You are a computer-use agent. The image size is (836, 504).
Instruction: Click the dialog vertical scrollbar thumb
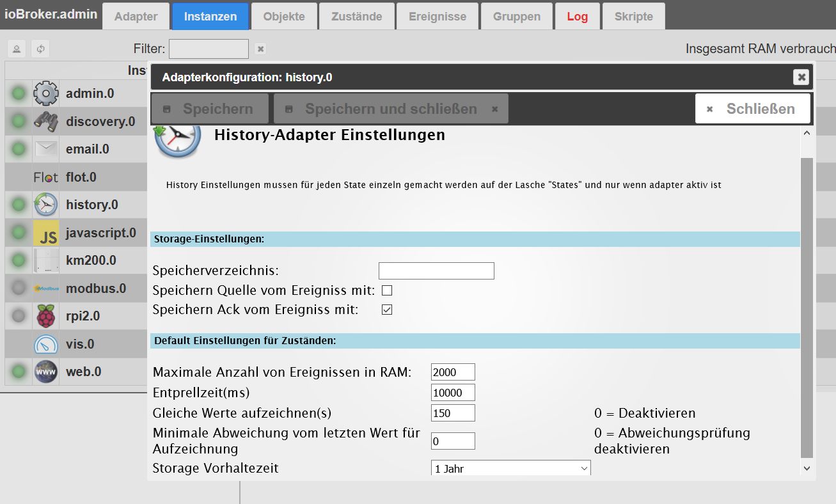point(807,308)
